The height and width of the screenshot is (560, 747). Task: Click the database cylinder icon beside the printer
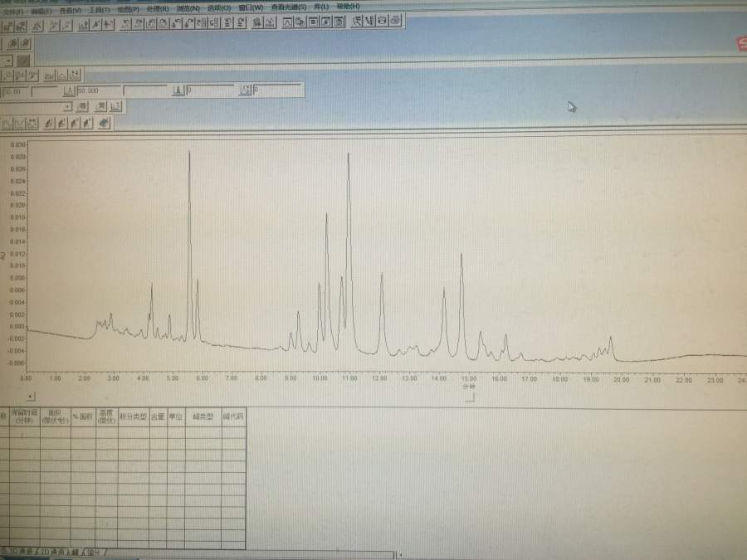383,21
